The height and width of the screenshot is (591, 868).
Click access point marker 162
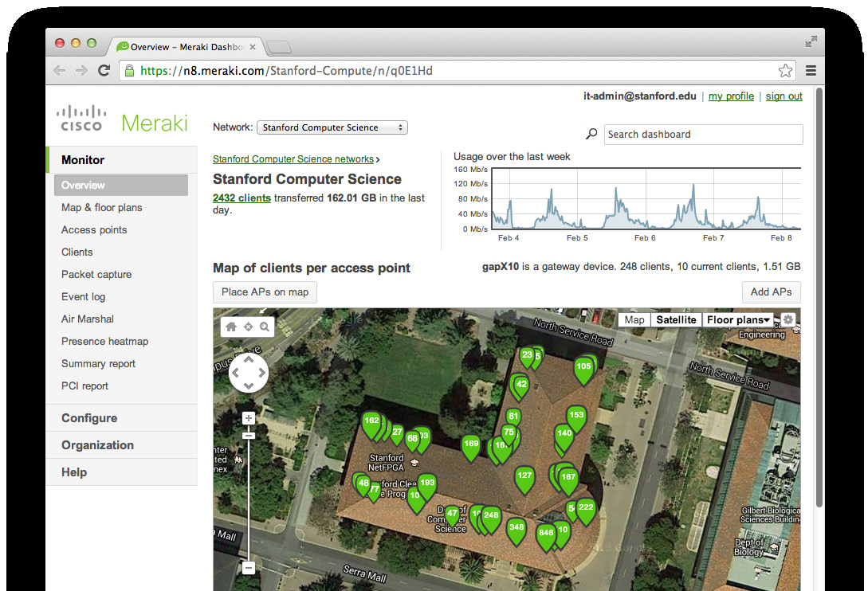[371, 425]
